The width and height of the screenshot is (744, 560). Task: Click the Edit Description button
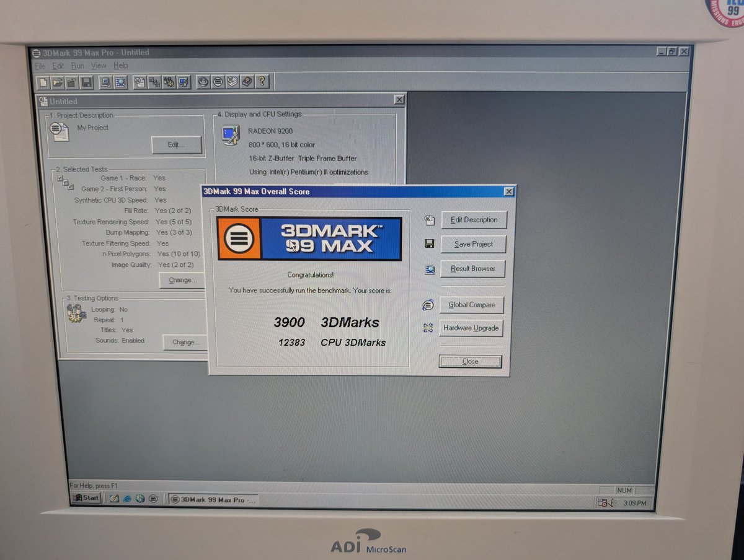(474, 220)
